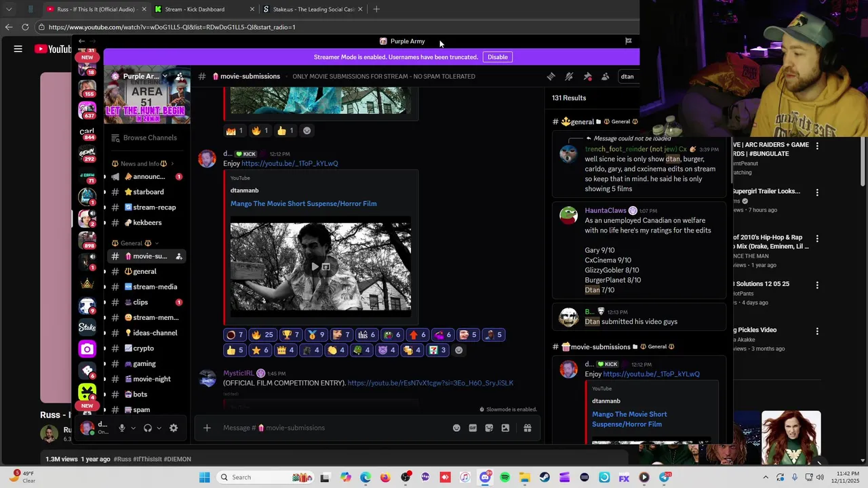Open MysticIRL film competition entry link

coord(430,383)
